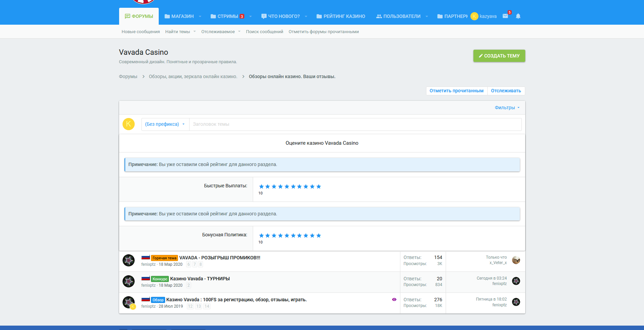Viewport: 644px width, 330px height.
Task: Click the СОЗДАТЬ ТЕМУ button
Action: (499, 56)
